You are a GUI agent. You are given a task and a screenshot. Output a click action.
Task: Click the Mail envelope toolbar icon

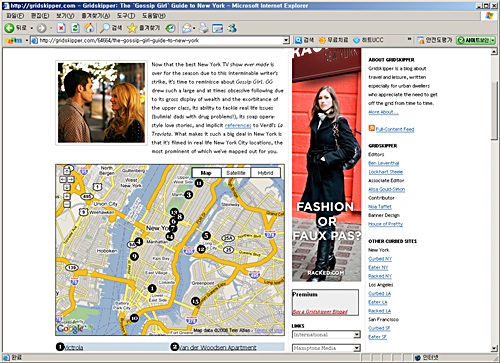(x=186, y=28)
